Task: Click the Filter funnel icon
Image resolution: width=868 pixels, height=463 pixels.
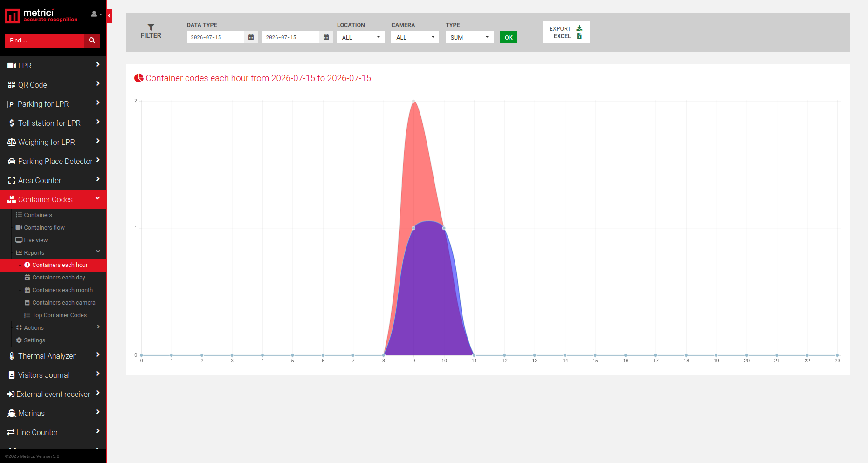Action: pos(151,27)
